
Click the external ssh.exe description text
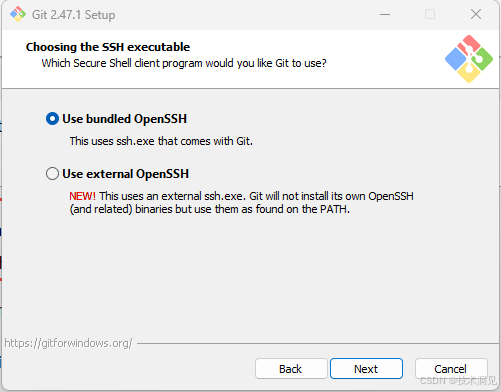(241, 203)
